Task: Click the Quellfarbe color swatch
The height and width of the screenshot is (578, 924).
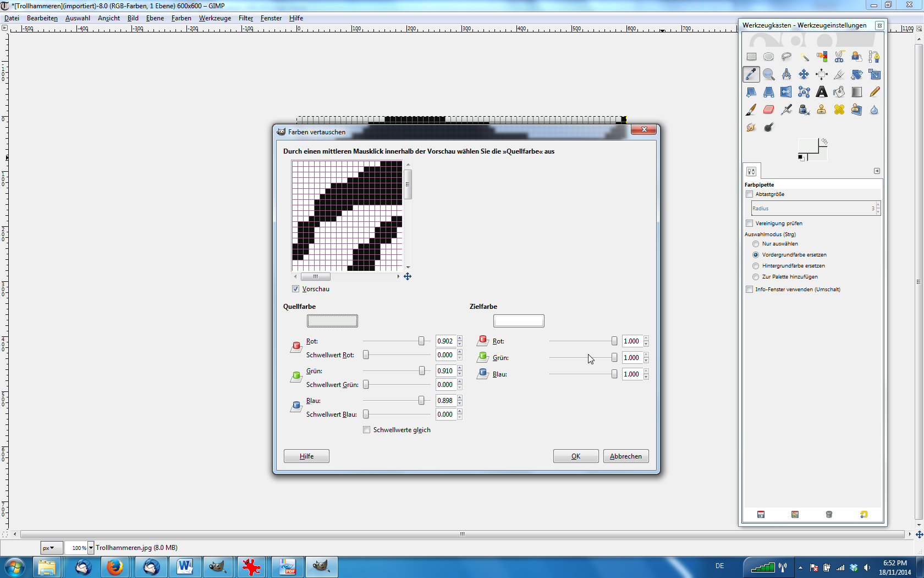Action: (x=332, y=321)
